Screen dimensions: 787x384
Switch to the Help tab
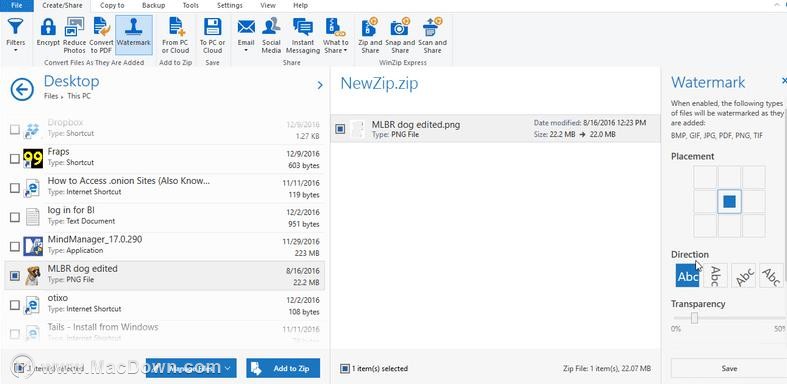pyautogui.click(x=300, y=6)
